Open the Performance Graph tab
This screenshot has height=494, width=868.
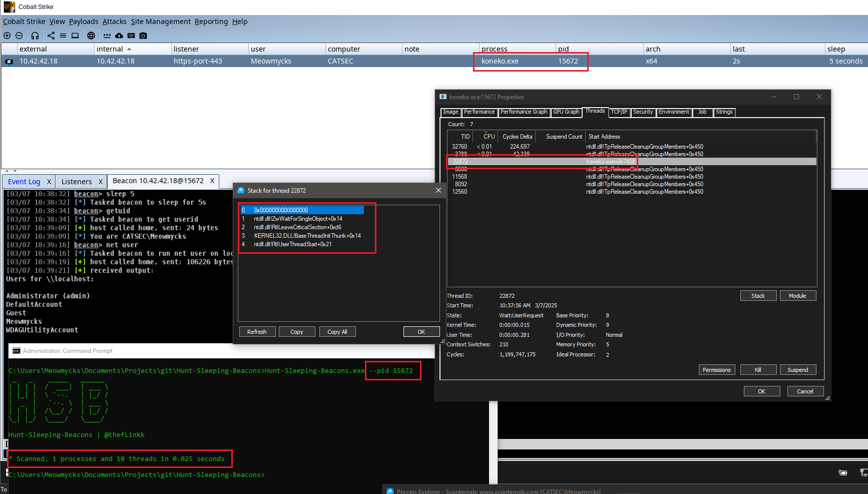[x=524, y=112]
